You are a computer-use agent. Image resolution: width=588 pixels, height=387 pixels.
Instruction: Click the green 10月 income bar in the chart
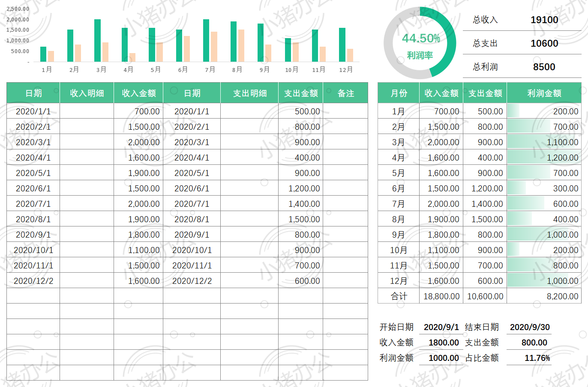click(x=288, y=50)
